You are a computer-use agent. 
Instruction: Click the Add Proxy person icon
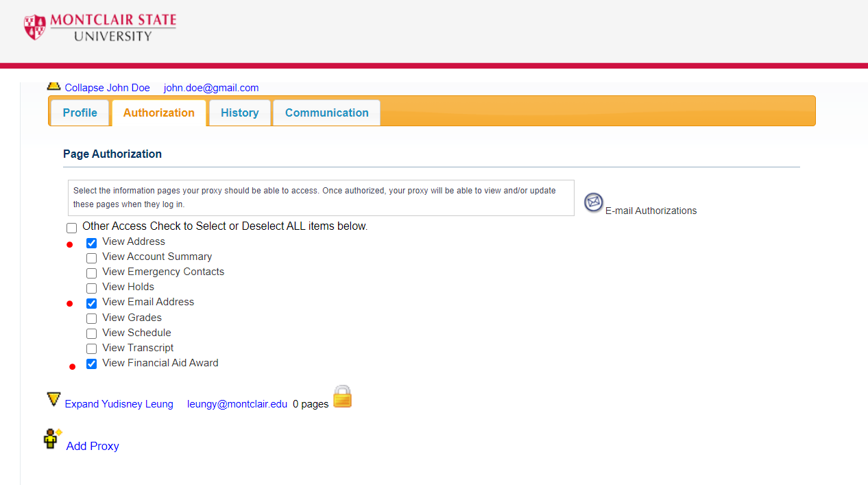click(x=51, y=438)
